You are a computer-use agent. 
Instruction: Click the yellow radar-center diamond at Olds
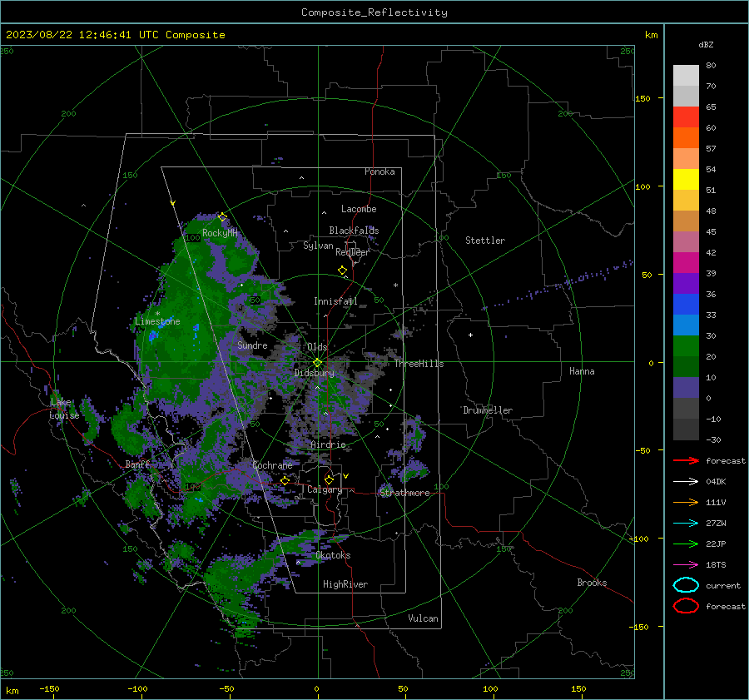point(317,363)
